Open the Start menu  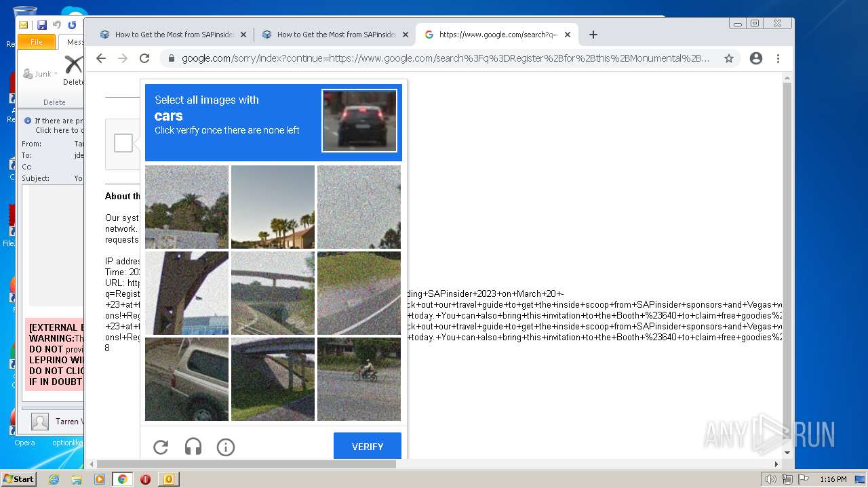[18, 479]
